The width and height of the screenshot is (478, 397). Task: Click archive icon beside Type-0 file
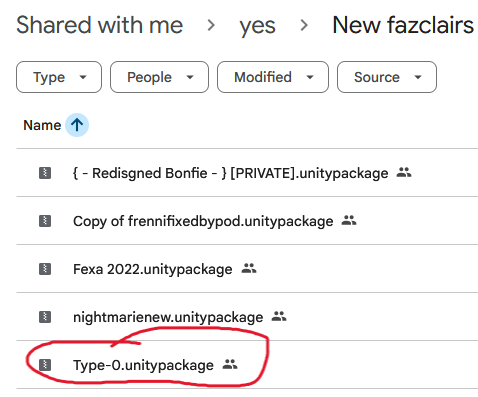click(45, 365)
